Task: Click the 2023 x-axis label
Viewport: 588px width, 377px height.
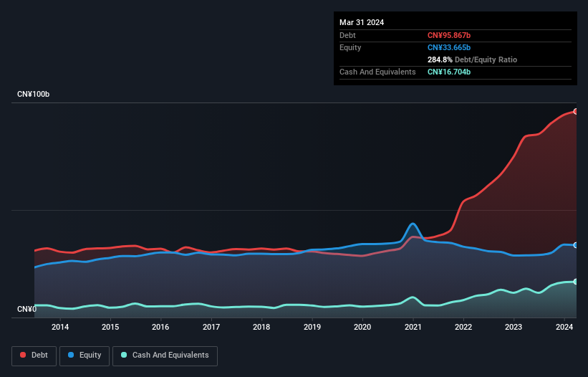Action: tap(514, 327)
